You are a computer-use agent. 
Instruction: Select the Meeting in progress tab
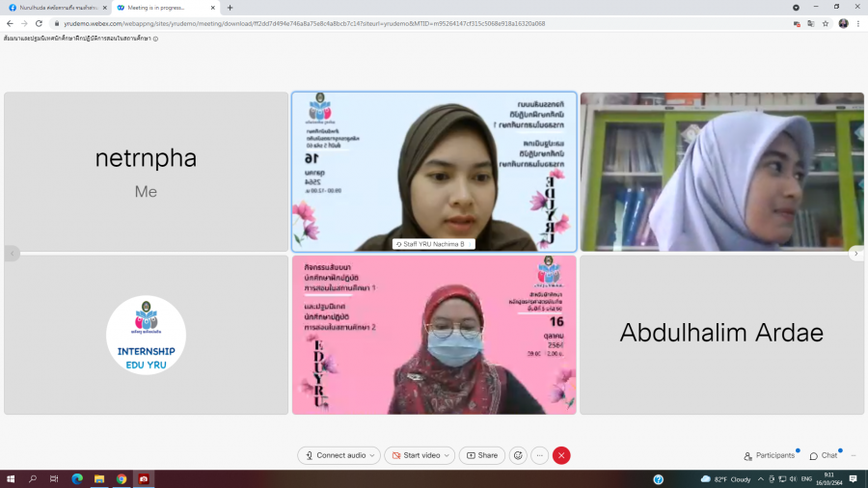(x=164, y=8)
